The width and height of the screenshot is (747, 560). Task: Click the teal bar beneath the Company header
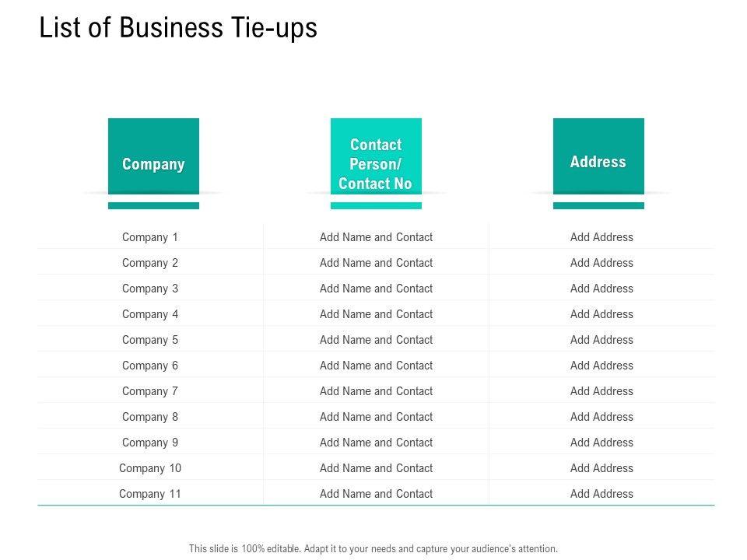[x=153, y=206]
